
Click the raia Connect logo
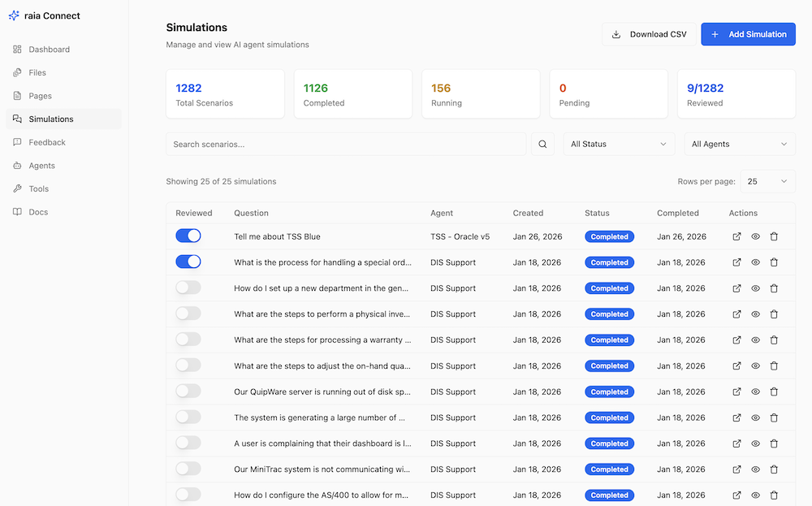tap(45, 15)
